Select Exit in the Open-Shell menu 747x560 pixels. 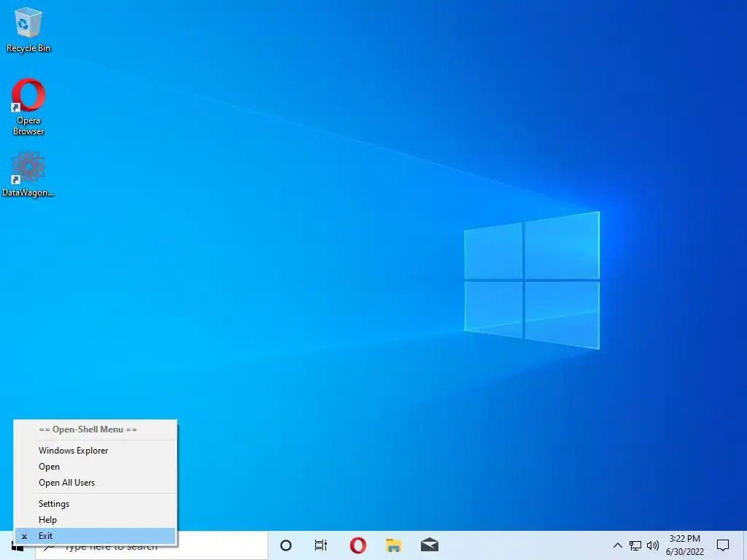[x=96, y=536]
